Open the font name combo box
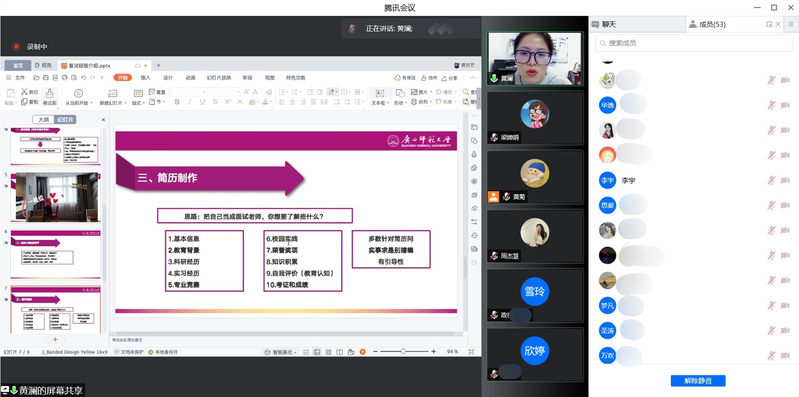 (189, 92)
